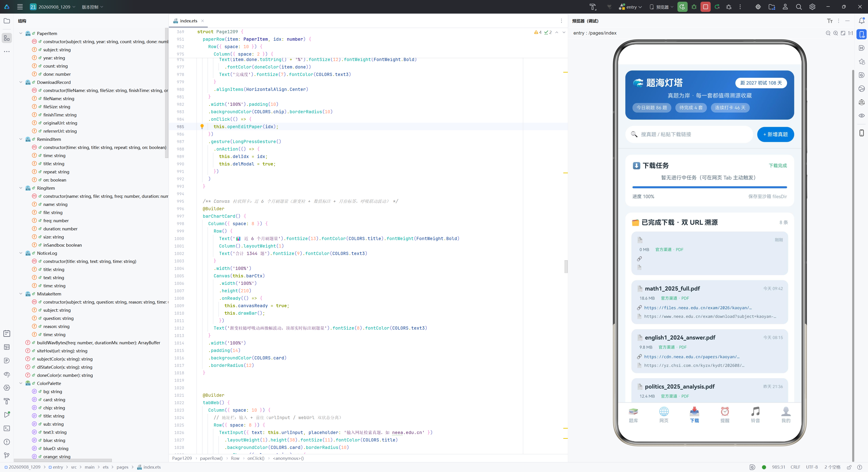Click the editor vertical scrollbar thumb
Image resolution: width=868 pixels, height=472 pixels.
tap(566, 267)
